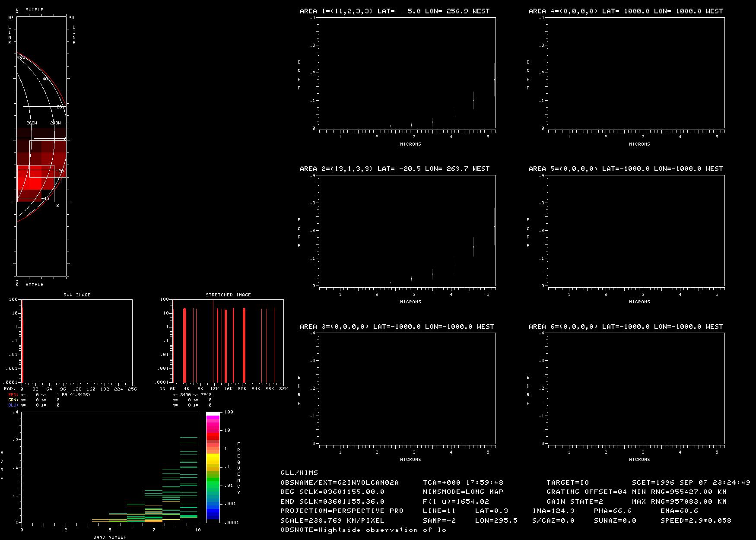
Task: Click the AREA 2 spectrum plot
Action: 407,231
